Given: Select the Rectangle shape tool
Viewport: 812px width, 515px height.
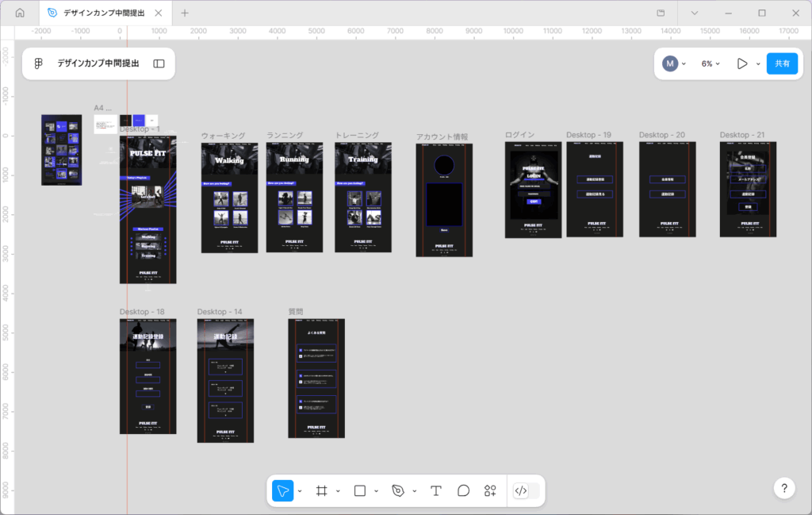Looking at the screenshot, I should [x=359, y=490].
